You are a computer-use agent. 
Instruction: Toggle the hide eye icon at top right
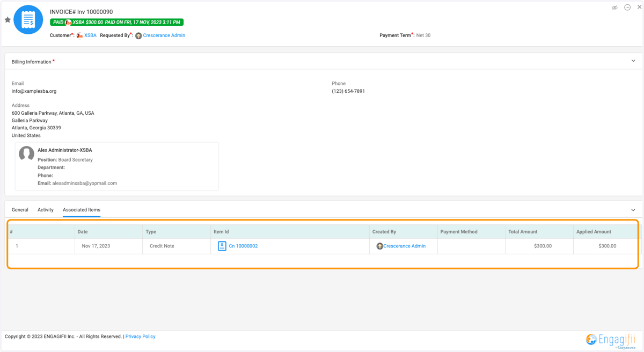tap(615, 8)
